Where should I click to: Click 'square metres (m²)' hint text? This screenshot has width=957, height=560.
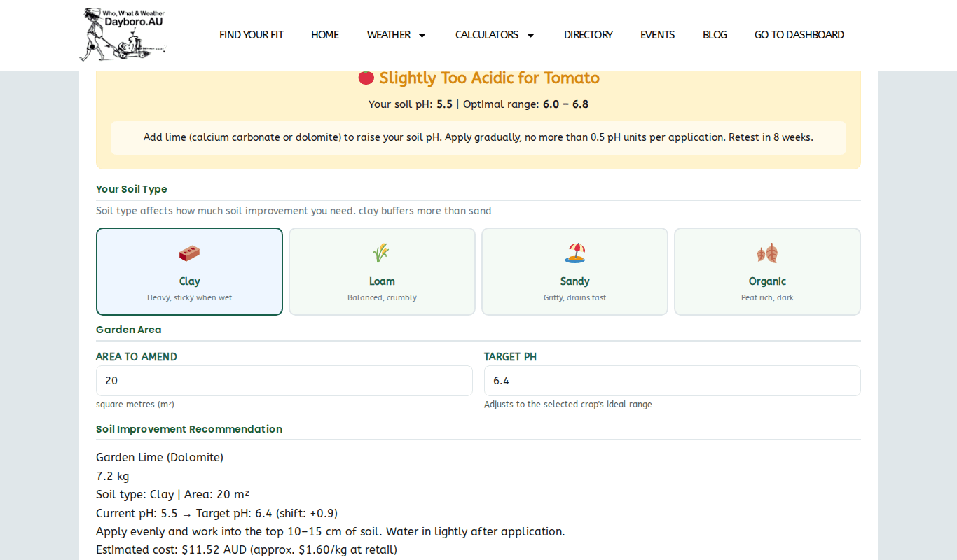pyautogui.click(x=135, y=405)
